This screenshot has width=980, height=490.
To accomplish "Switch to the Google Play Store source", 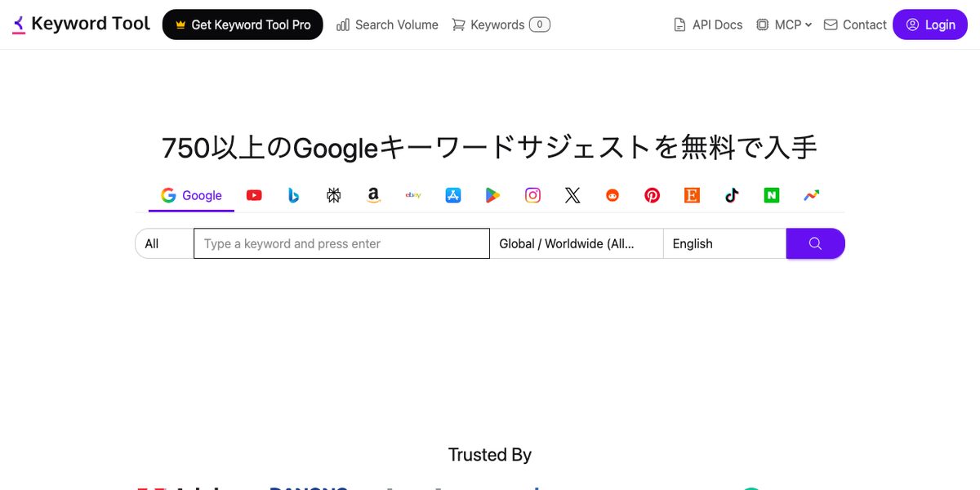I will coord(492,195).
